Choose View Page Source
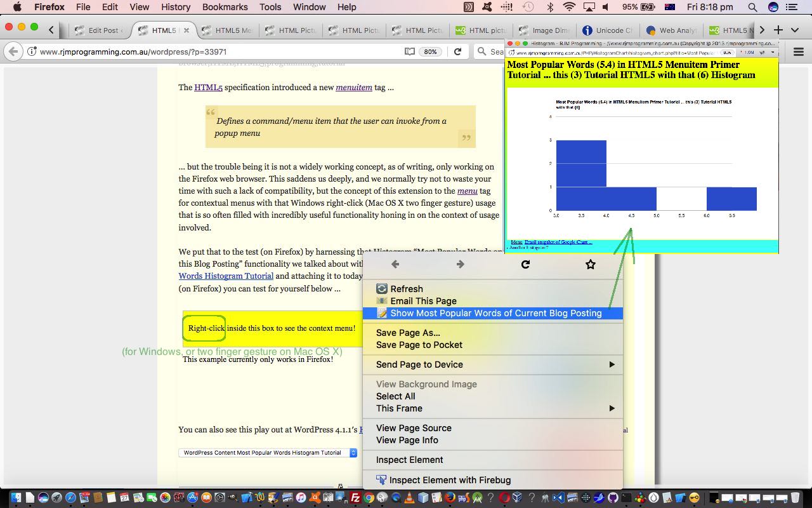This screenshot has height=508, width=812. pos(492,428)
